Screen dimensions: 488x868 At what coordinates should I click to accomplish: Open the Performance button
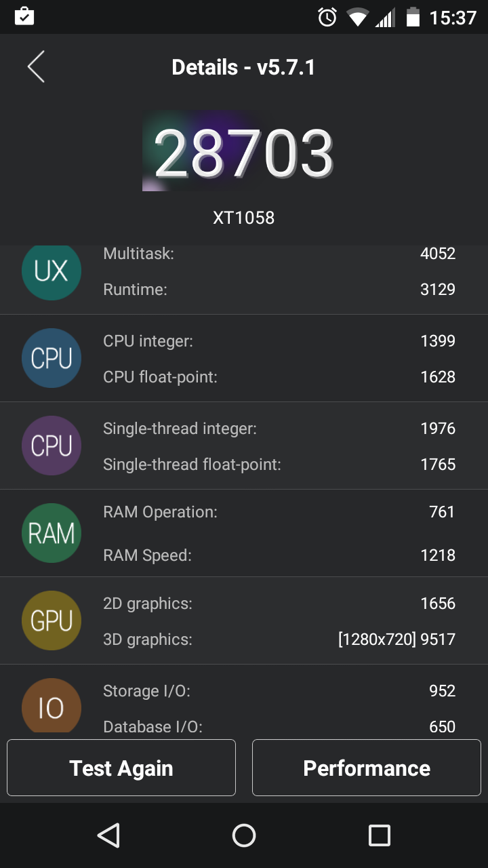point(367,768)
